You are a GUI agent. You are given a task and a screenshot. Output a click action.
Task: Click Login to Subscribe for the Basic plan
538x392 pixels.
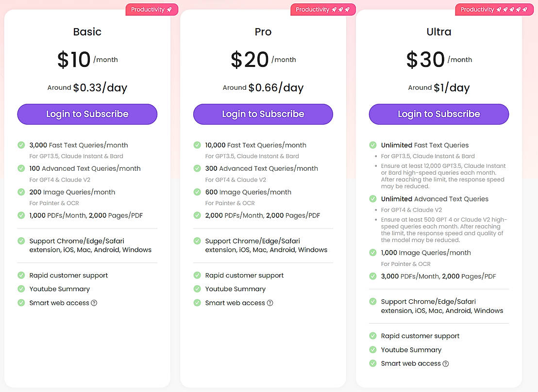[87, 114]
